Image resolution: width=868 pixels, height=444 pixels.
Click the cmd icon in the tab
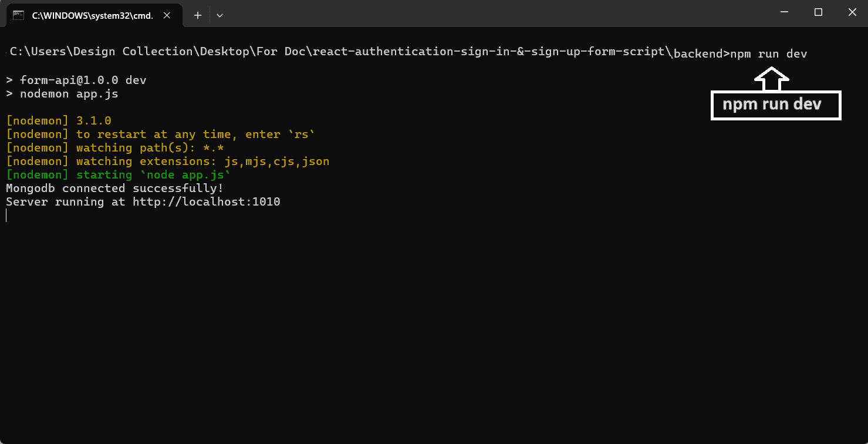pyautogui.click(x=19, y=15)
